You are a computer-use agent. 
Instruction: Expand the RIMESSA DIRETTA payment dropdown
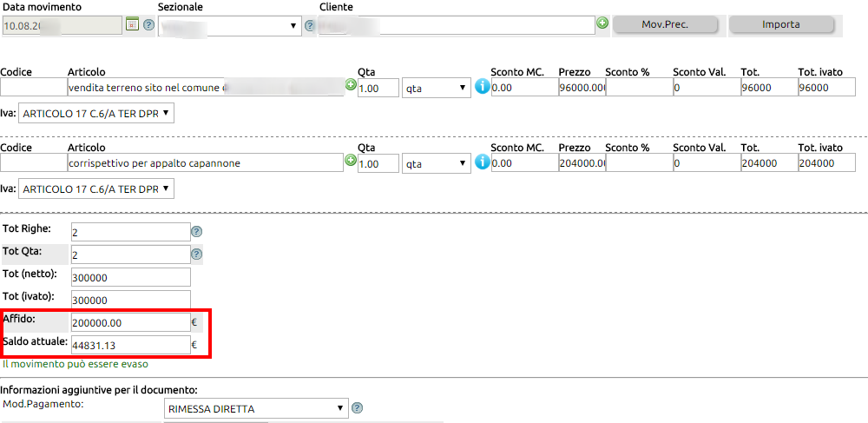coord(255,408)
